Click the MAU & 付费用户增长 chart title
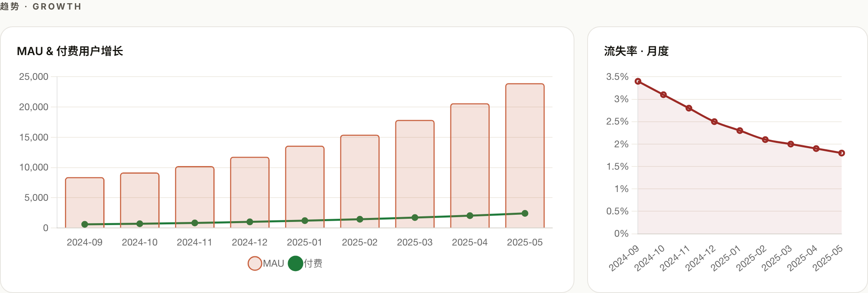The image size is (868, 293). click(x=70, y=51)
